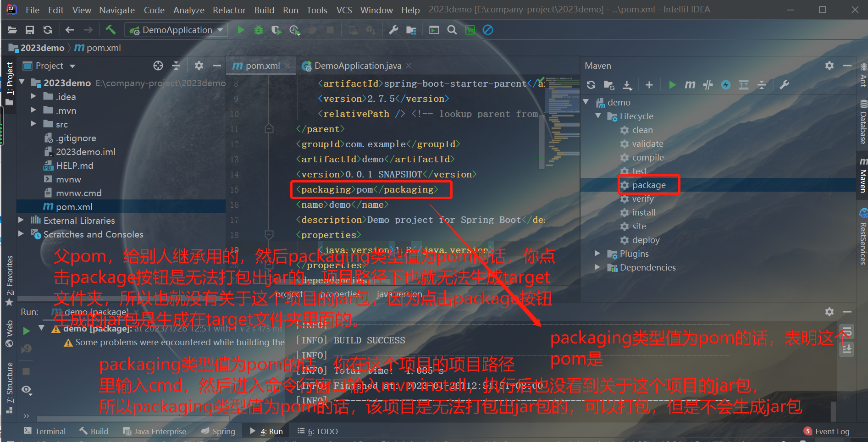Viewport: 868px width, 442px height.
Task: Reimport all Maven projects
Action: point(591,85)
